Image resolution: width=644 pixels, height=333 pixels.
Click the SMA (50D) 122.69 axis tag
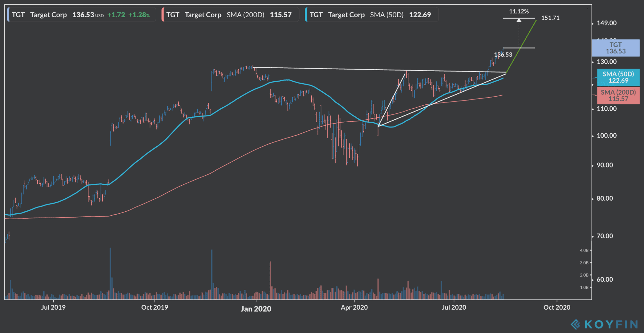[618, 77]
